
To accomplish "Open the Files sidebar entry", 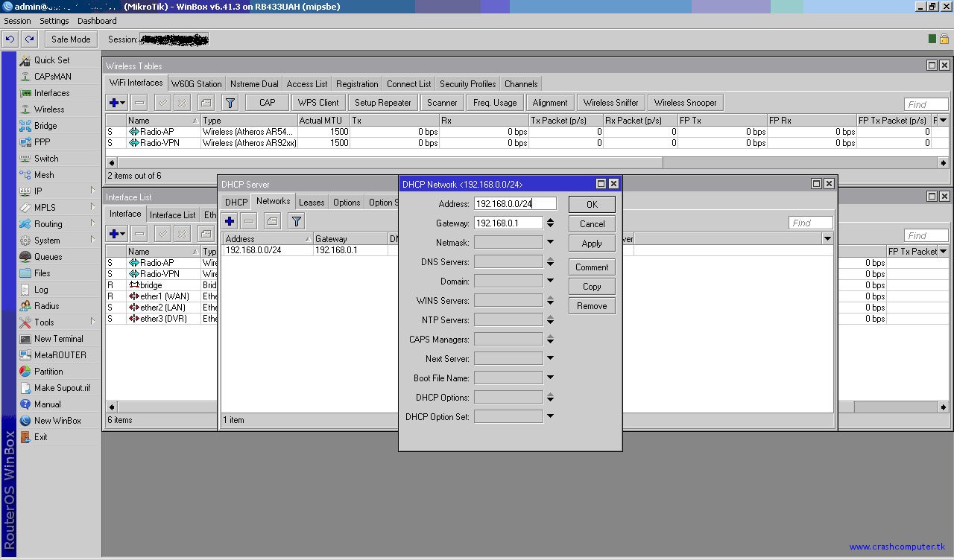I will pos(42,273).
